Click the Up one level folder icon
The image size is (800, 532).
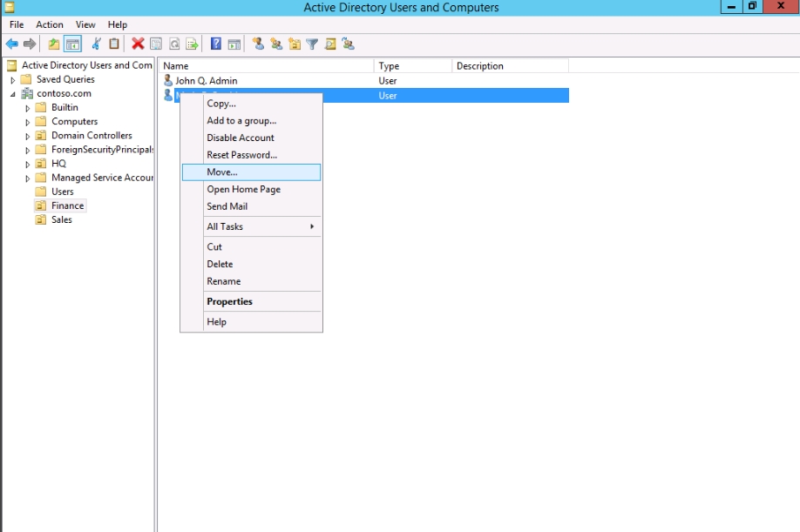click(x=54, y=44)
